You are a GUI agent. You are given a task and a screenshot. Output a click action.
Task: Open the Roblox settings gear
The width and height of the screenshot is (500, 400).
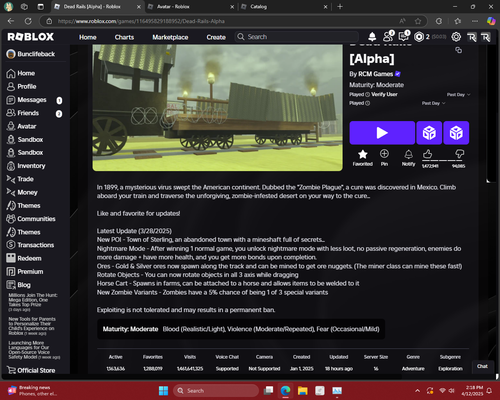coord(456,37)
